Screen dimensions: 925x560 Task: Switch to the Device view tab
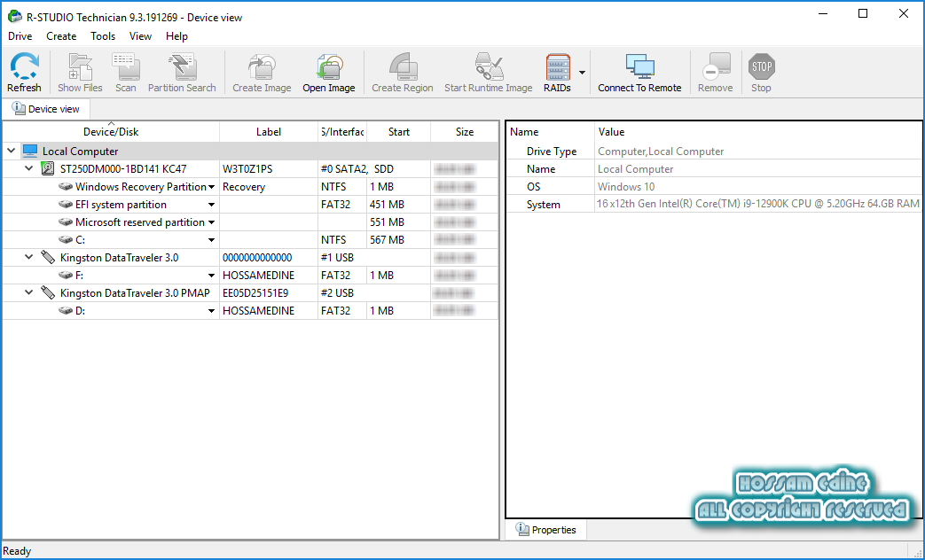coord(46,109)
